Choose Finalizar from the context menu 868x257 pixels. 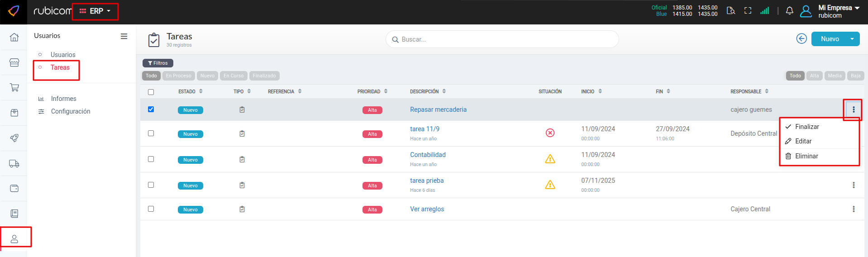coord(806,127)
